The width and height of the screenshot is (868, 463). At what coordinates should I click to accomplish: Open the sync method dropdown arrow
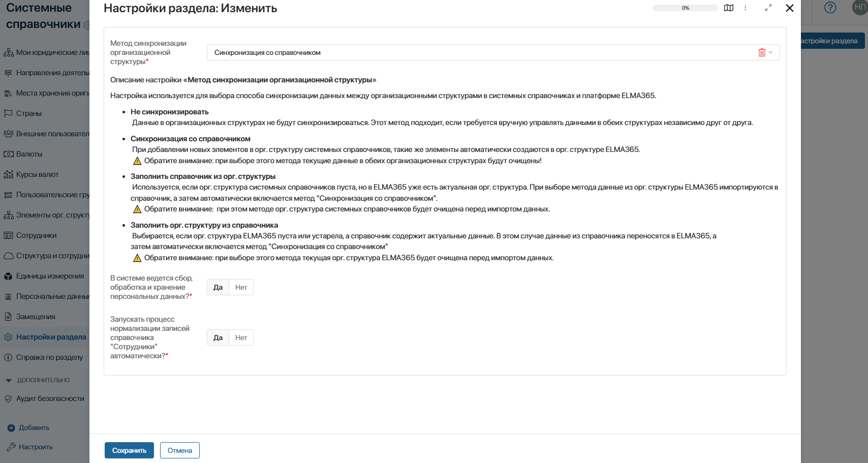[770, 52]
